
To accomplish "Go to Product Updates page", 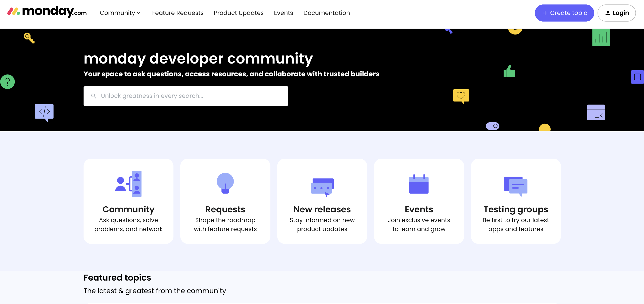I will click(x=238, y=13).
